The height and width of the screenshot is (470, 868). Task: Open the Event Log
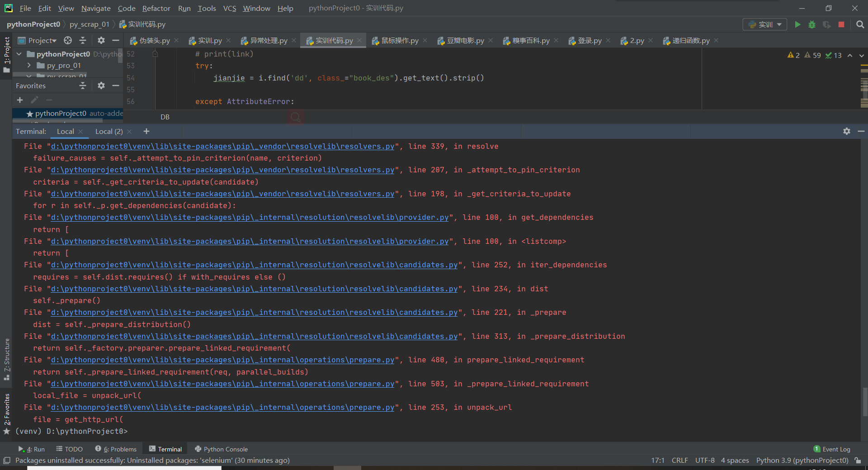[832, 449]
